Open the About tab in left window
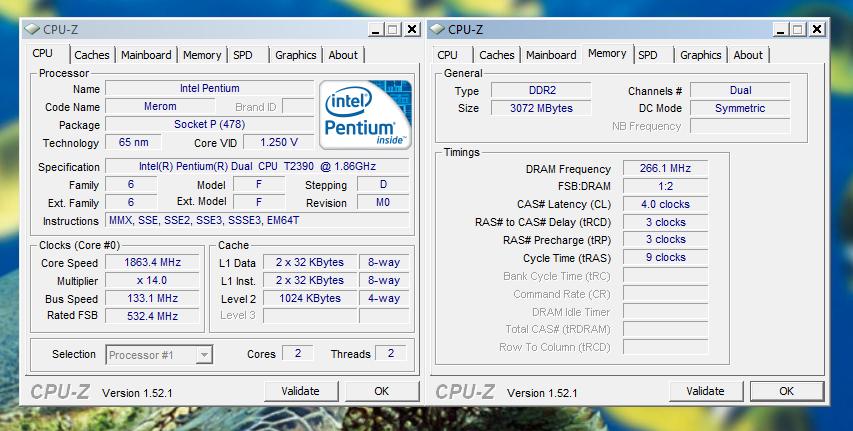Screen dimensions: 853x431 (x=343, y=55)
